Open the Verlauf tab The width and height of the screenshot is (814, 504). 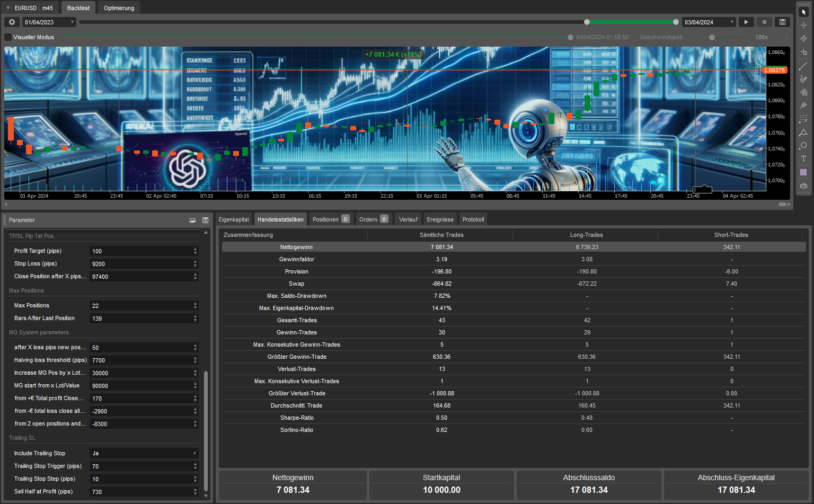coord(408,219)
